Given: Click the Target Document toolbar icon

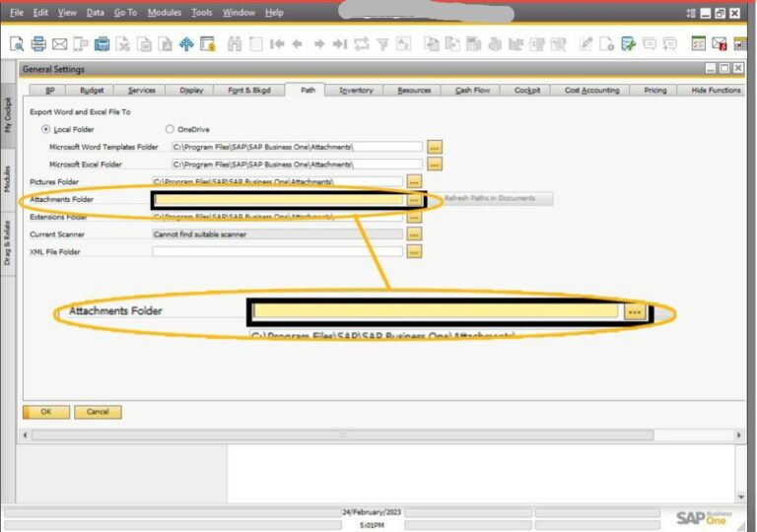Looking at the screenshot, I should click(x=452, y=44).
